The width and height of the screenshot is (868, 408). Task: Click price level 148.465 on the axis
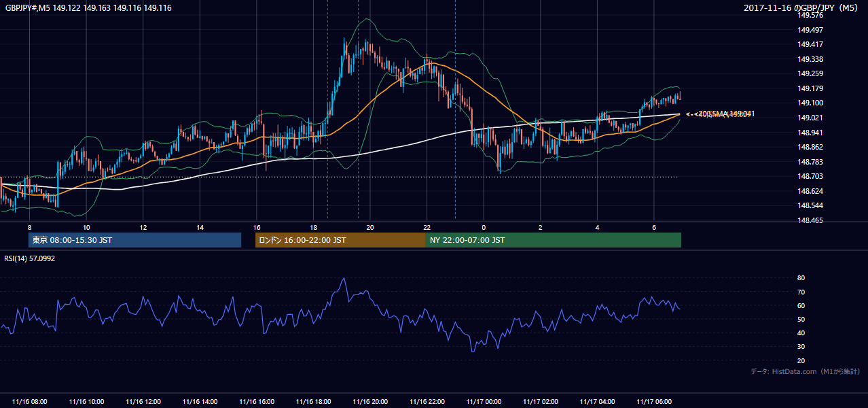810,220
